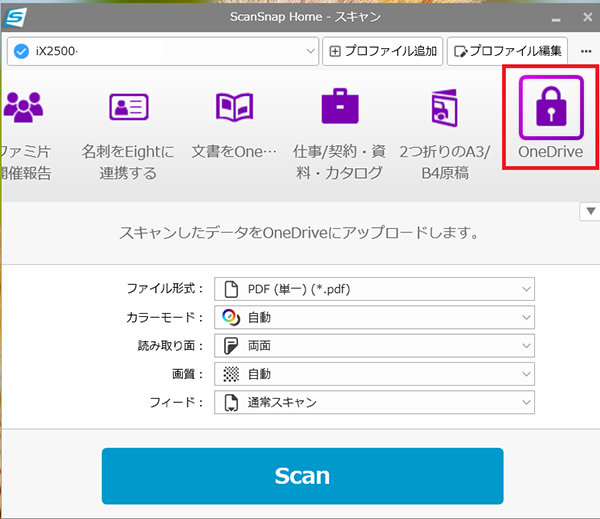The height and width of the screenshot is (519, 600).
Task: Open the iX2500 scanner selection dropdown
Action: 163,51
